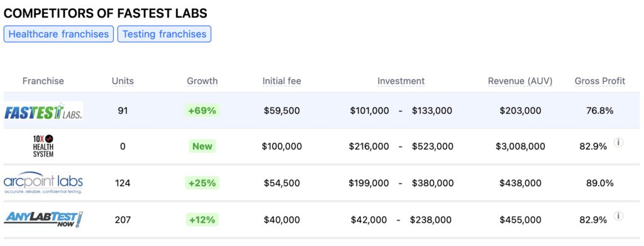644x246 pixels.
Task: Click the +25% growth badge for ARCpoint
Action: tap(202, 182)
